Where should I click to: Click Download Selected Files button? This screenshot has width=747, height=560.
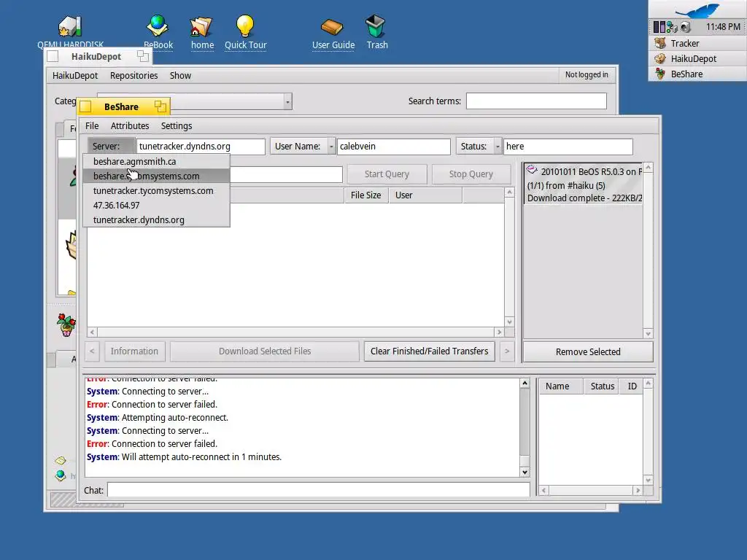264,351
